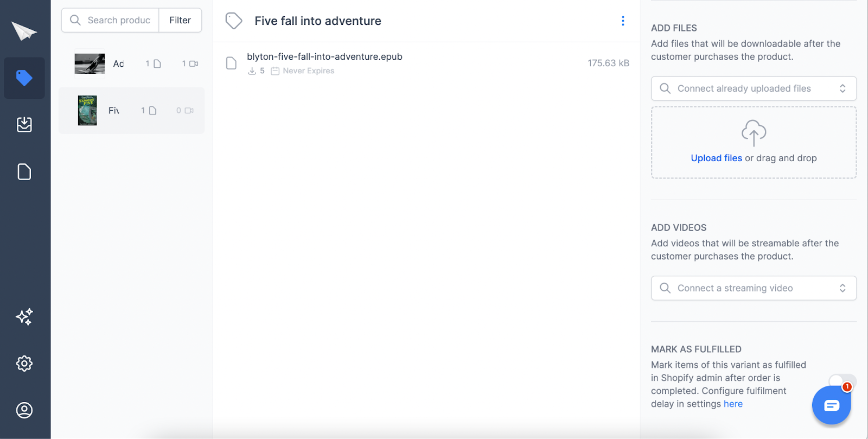Click the Never Expires label

coord(308,71)
